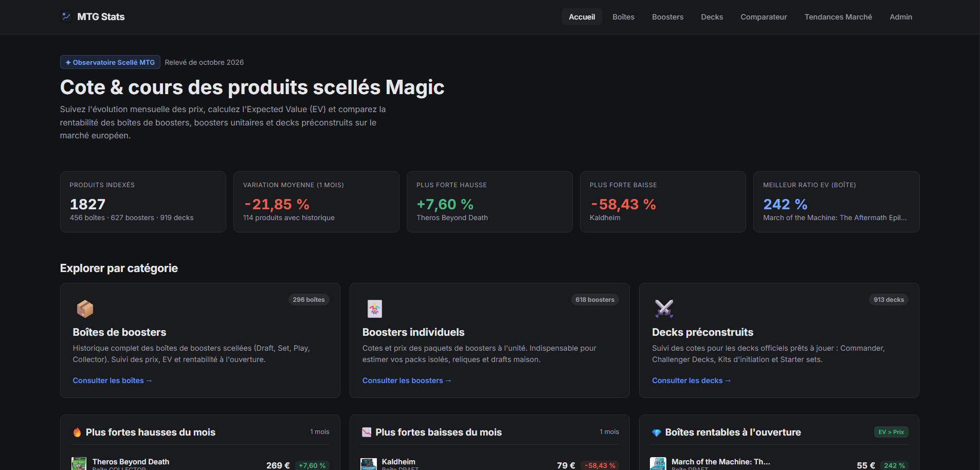The image size is (980, 470).
Task: Select the Produits indexés 1827 stat card
Action: pos(143,202)
